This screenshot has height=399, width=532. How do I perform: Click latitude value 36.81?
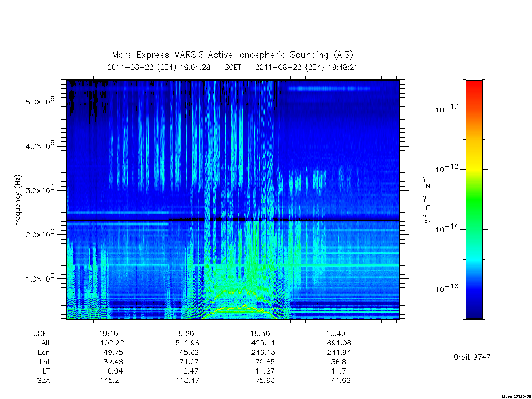(x=341, y=362)
